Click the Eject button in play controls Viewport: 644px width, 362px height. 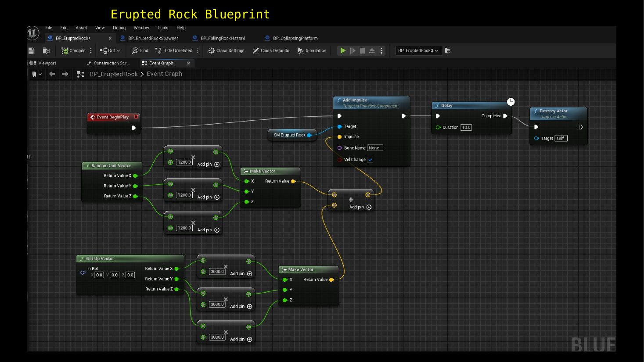[372, 50]
